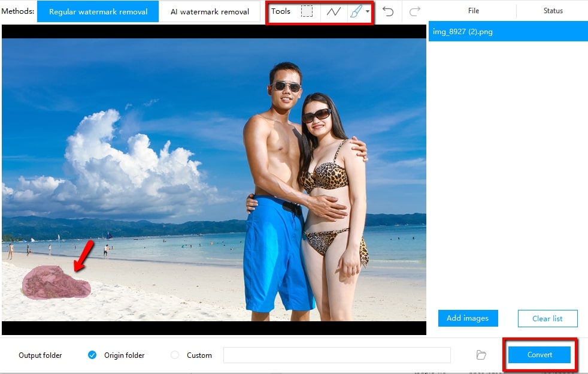
Task: Click the pink masked watermark area
Action: tap(54, 282)
